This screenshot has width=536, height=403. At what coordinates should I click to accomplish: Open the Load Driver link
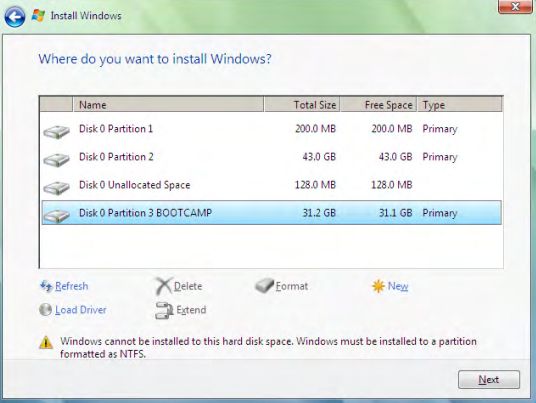[x=81, y=310]
